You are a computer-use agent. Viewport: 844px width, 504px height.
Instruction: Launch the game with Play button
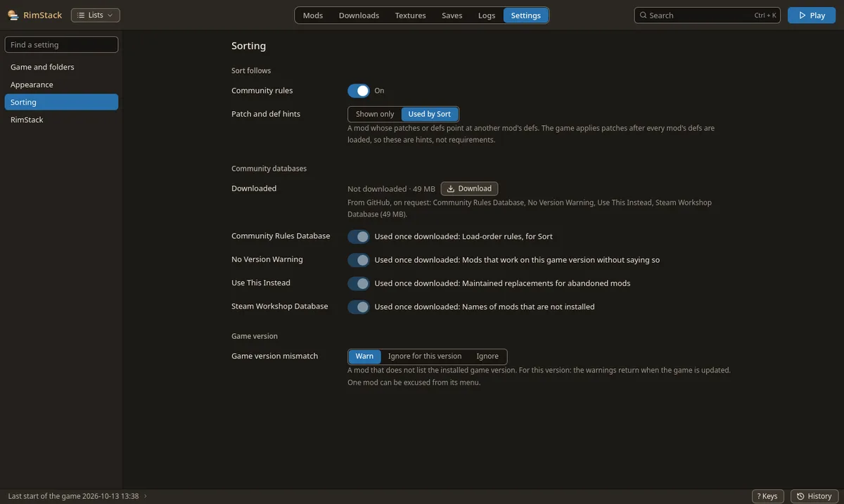click(x=812, y=15)
